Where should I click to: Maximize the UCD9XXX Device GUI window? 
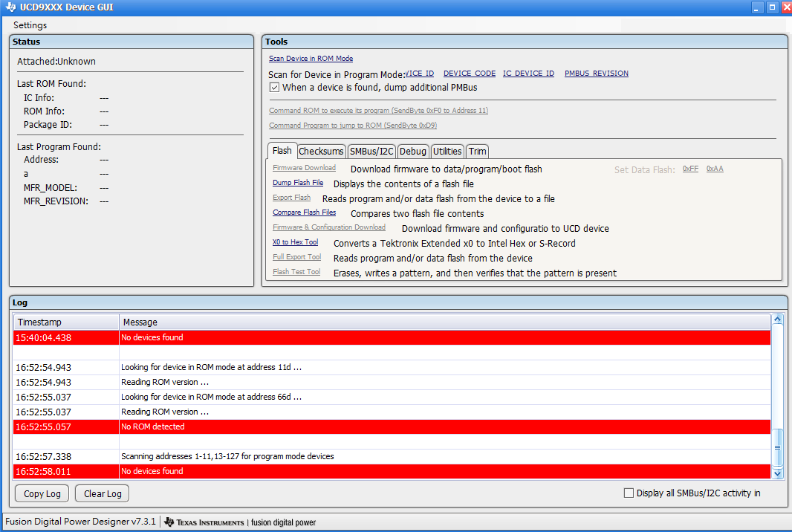772,7
